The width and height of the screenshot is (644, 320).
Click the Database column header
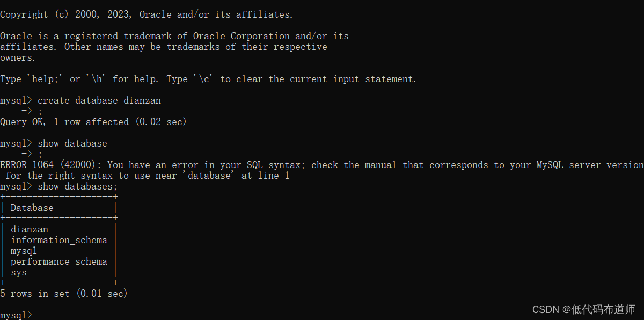coord(32,208)
